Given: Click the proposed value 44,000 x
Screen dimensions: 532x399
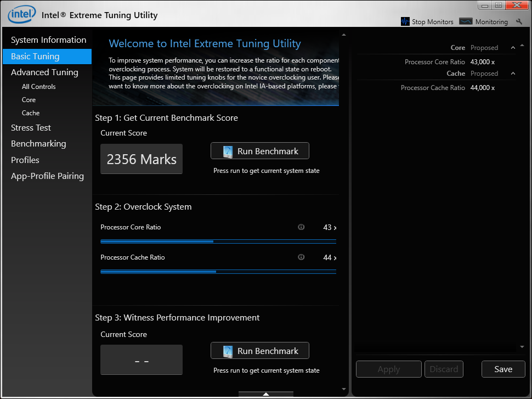Looking at the screenshot, I should coord(483,88).
